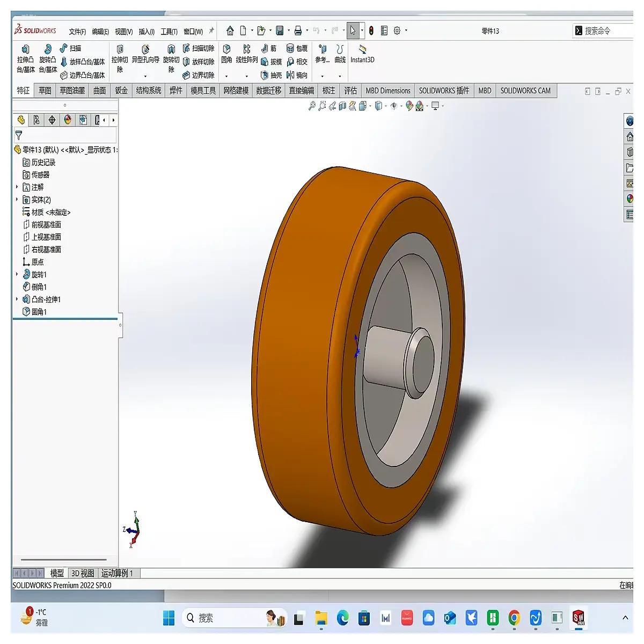Choose the 镜向 mirror tool
The width and height of the screenshot is (644, 644).
coord(297,75)
